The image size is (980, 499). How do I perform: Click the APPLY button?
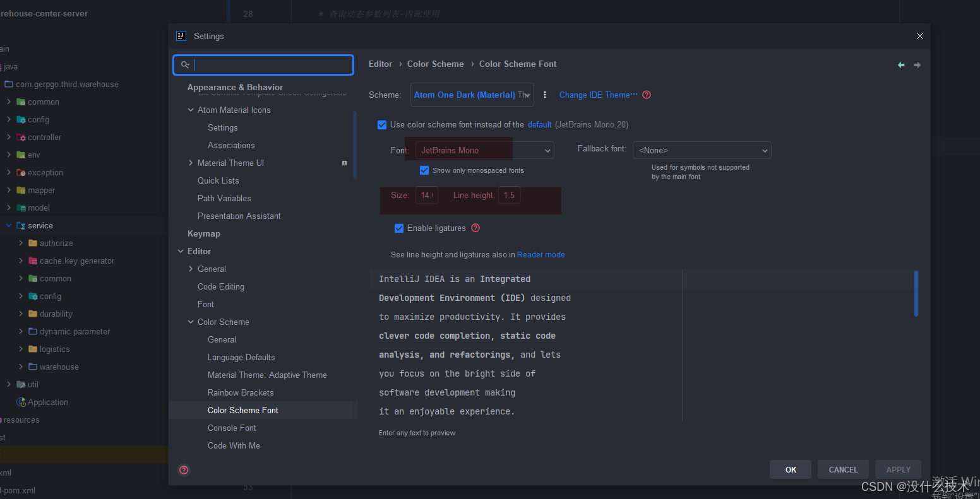[898, 469]
